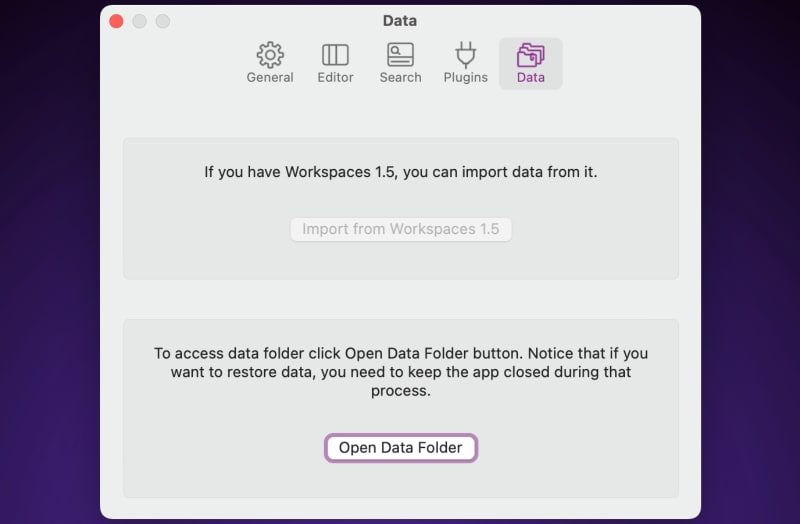
Task: Click the zoom button in title bar
Action: (163, 21)
